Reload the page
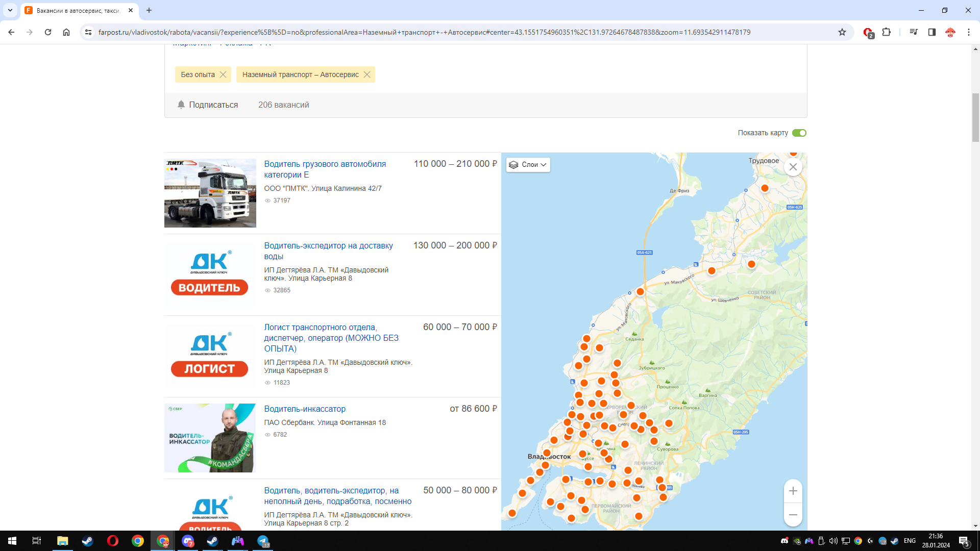980x551 pixels. coord(48,32)
